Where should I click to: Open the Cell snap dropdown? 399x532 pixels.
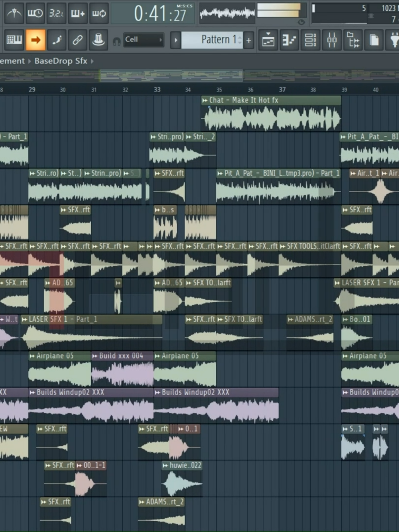pyautogui.click(x=144, y=40)
